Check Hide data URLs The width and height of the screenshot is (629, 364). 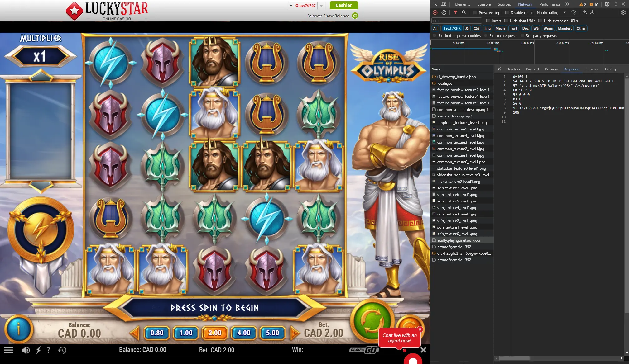point(506,21)
